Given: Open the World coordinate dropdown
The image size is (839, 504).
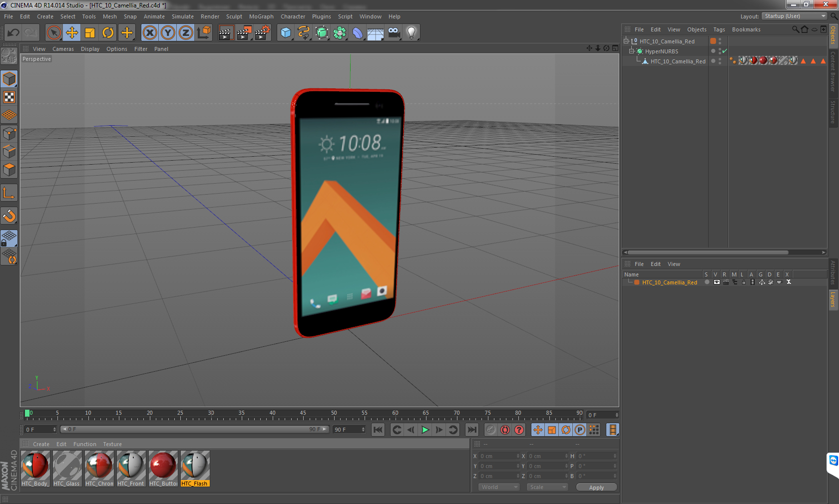Looking at the screenshot, I should (498, 487).
